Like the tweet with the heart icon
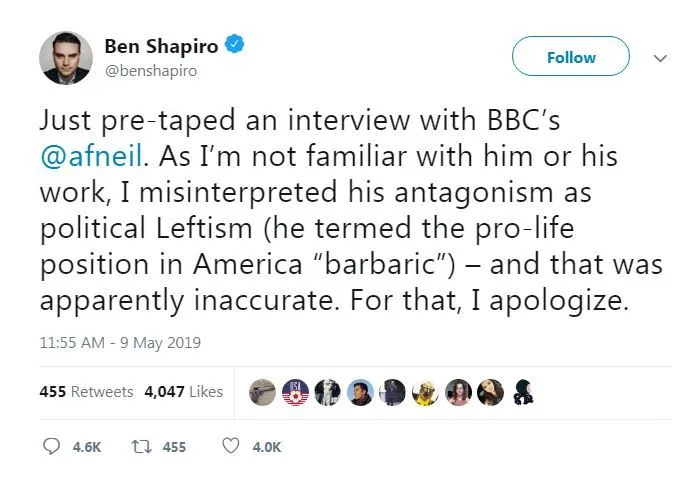 coord(231,447)
